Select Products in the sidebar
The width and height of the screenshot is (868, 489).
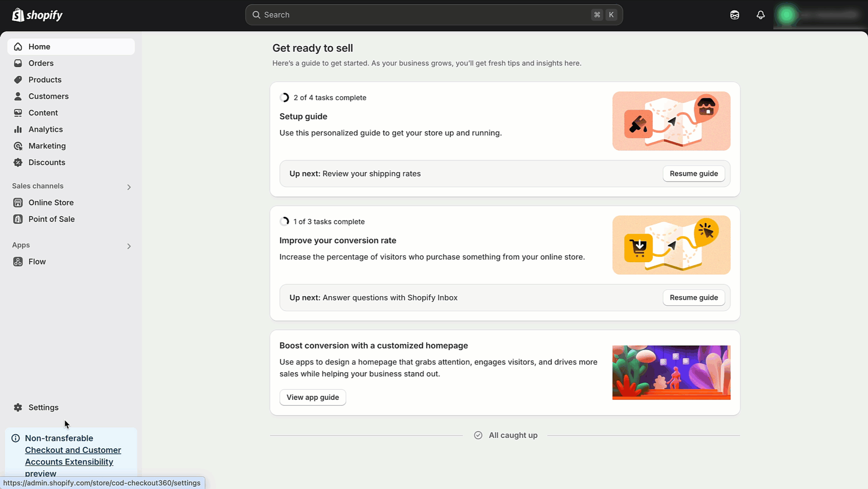(45, 80)
